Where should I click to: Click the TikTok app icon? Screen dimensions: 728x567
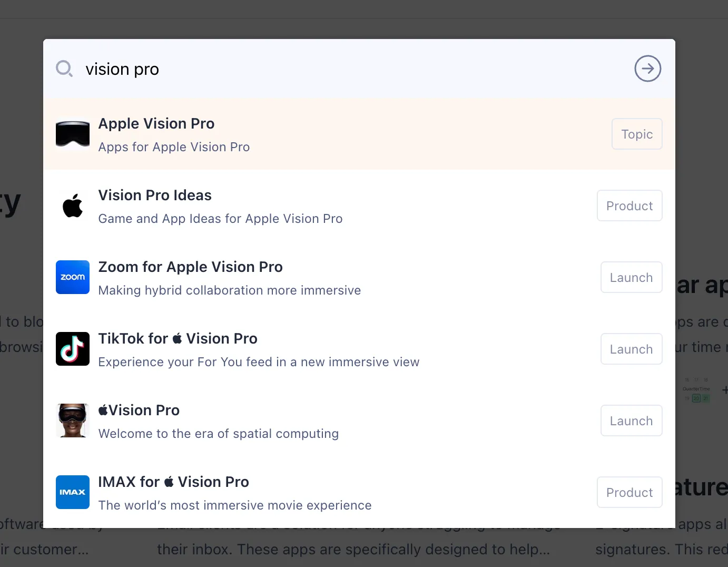(x=73, y=349)
